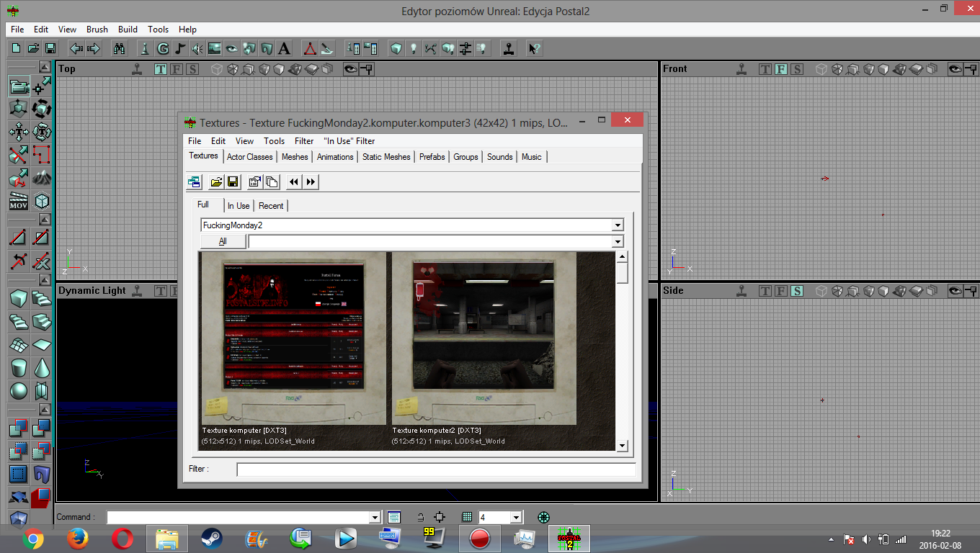Collapse the brush clipping section in left toolbox
Viewport: 980px width, 553px height.
(x=45, y=220)
